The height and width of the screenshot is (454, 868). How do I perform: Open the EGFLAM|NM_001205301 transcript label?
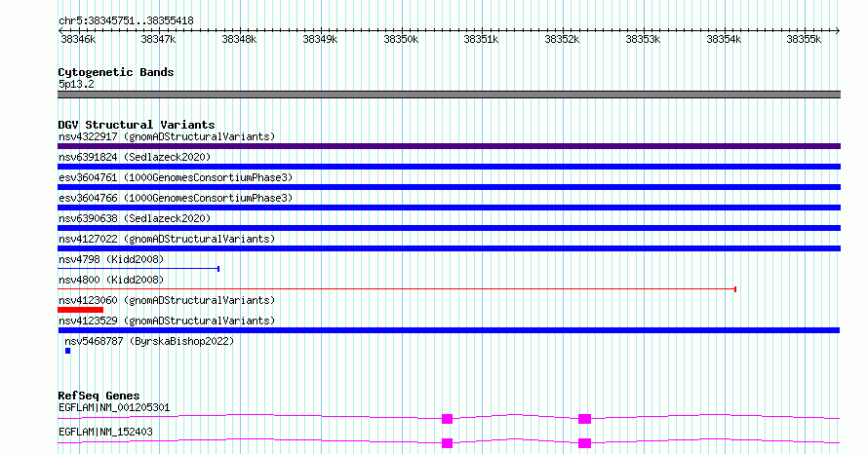114,408
